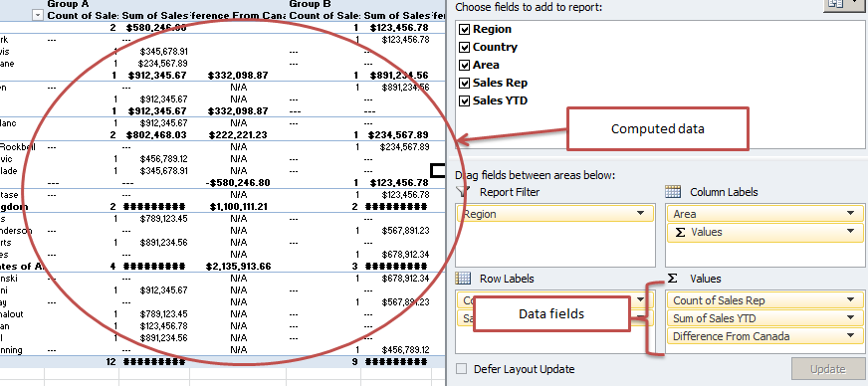Toggle the Sales YTD field checkbox
Image resolution: width=868 pixels, height=386 pixels.
click(x=465, y=101)
